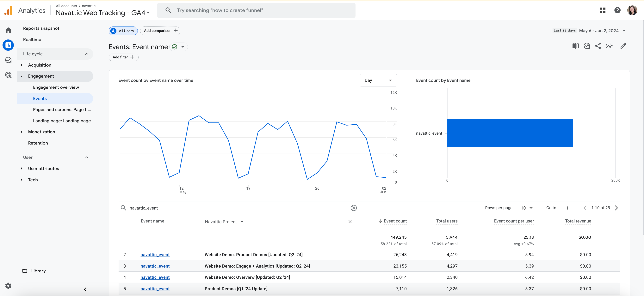Open Landing page report
The width and height of the screenshot is (644, 296).
62,121
